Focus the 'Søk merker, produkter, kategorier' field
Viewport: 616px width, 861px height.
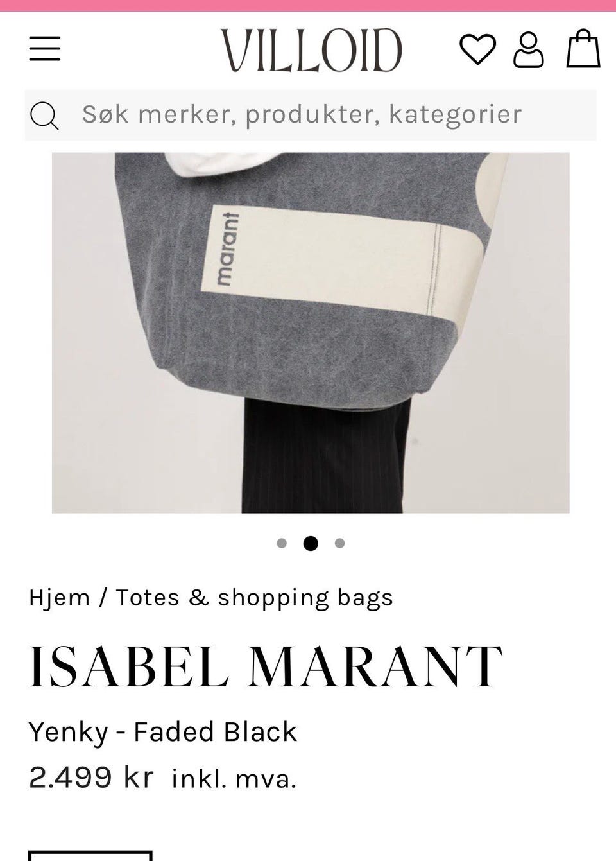coord(311,115)
